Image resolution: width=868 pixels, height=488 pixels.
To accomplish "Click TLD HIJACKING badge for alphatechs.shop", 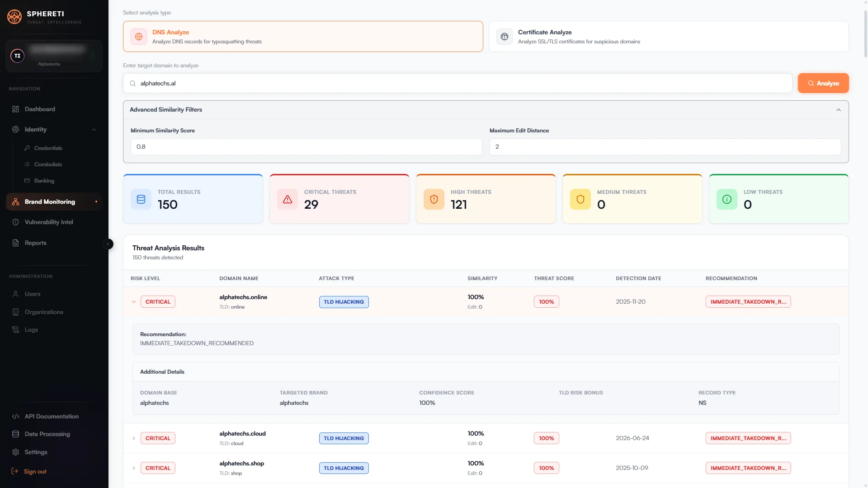I will 344,468.
